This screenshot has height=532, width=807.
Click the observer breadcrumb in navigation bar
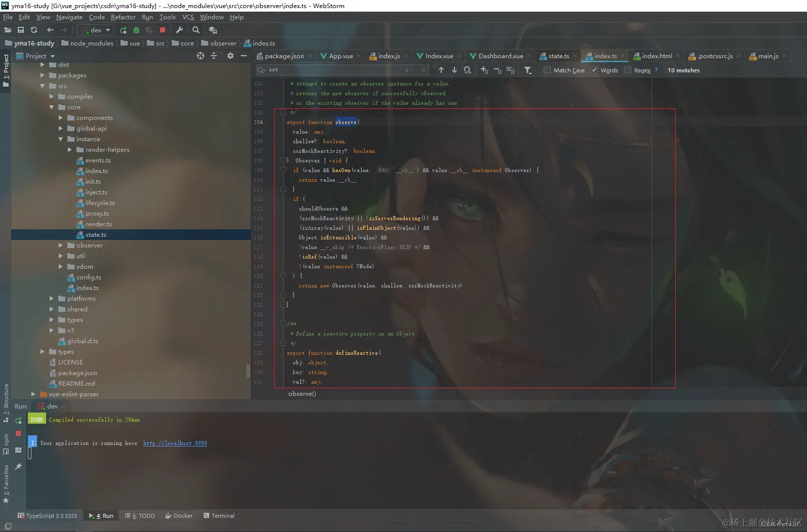pyautogui.click(x=219, y=43)
